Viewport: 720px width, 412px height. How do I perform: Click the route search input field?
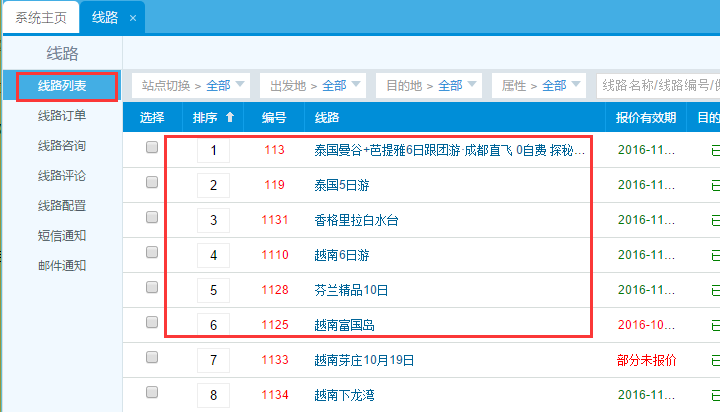pos(655,85)
